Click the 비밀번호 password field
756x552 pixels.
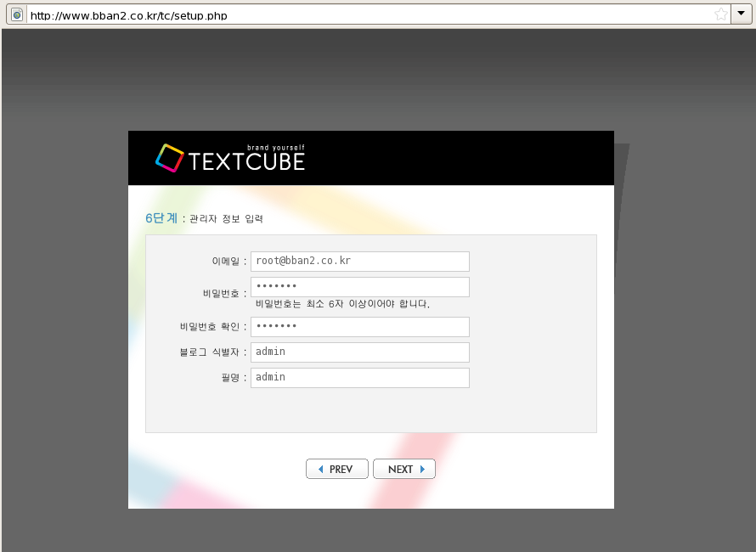tap(359, 287)
